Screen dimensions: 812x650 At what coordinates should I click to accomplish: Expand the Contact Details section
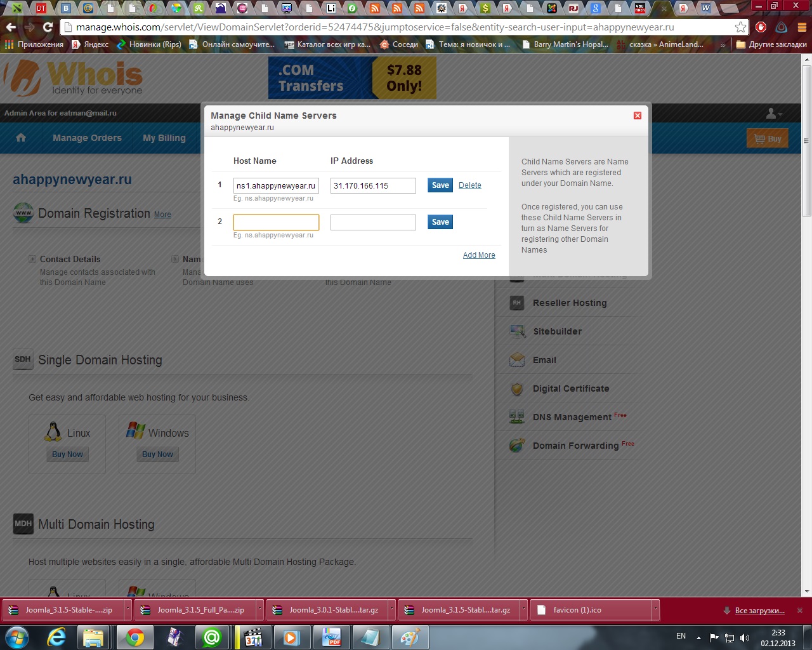32,259
